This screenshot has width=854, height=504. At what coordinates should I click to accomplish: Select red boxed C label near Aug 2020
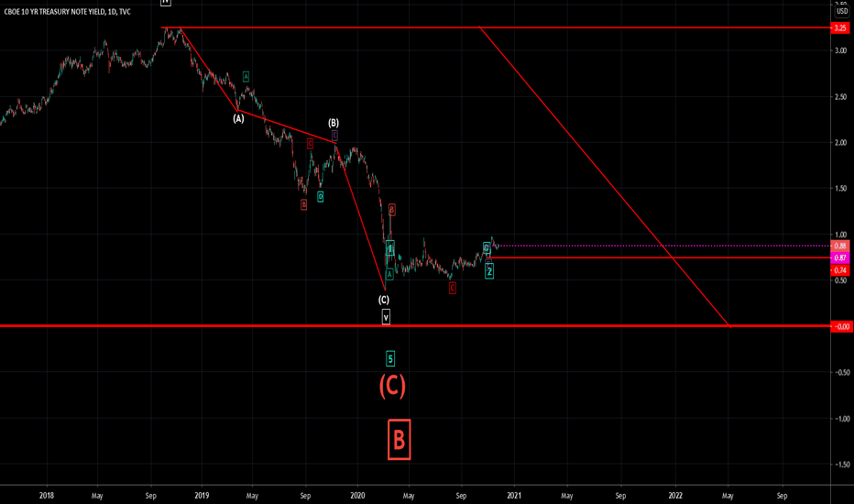click(x=452, y=289)
